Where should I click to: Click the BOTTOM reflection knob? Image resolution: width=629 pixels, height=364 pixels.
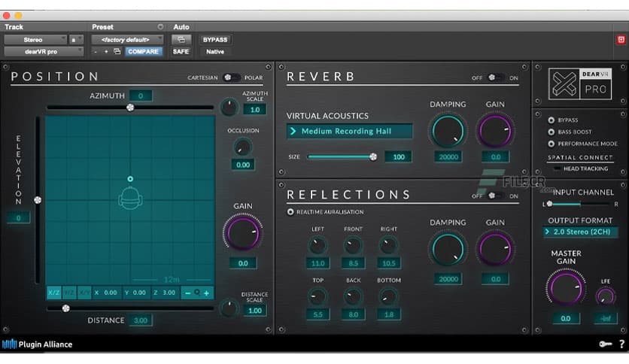pyautogui.click(x=388, y=297)
